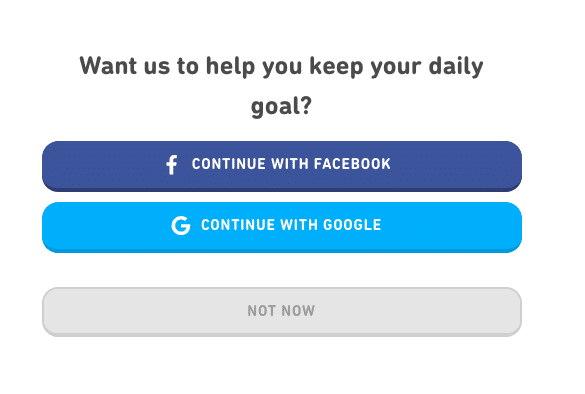Click the white Google 'G' logo icon

(x=181, y=225)
